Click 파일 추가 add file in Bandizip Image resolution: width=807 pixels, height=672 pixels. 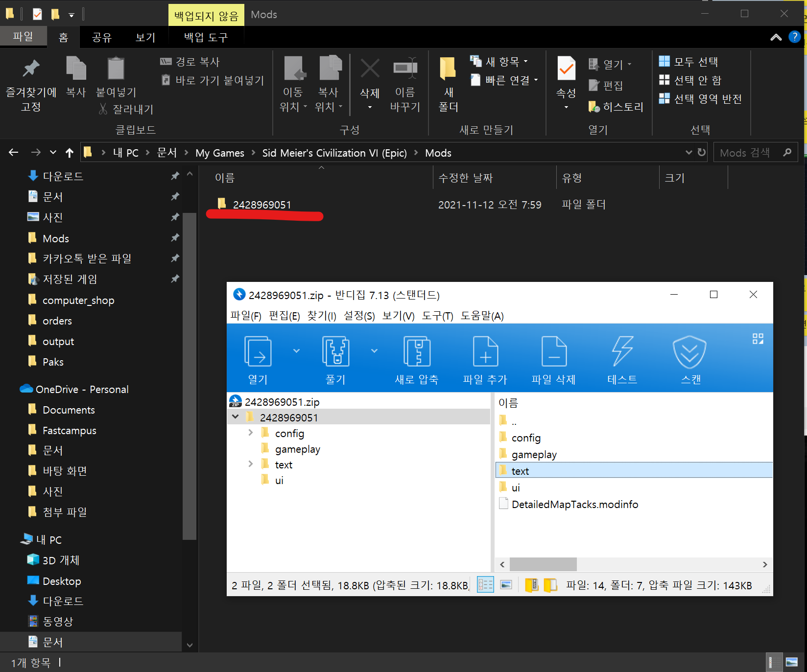coord(485,361)
